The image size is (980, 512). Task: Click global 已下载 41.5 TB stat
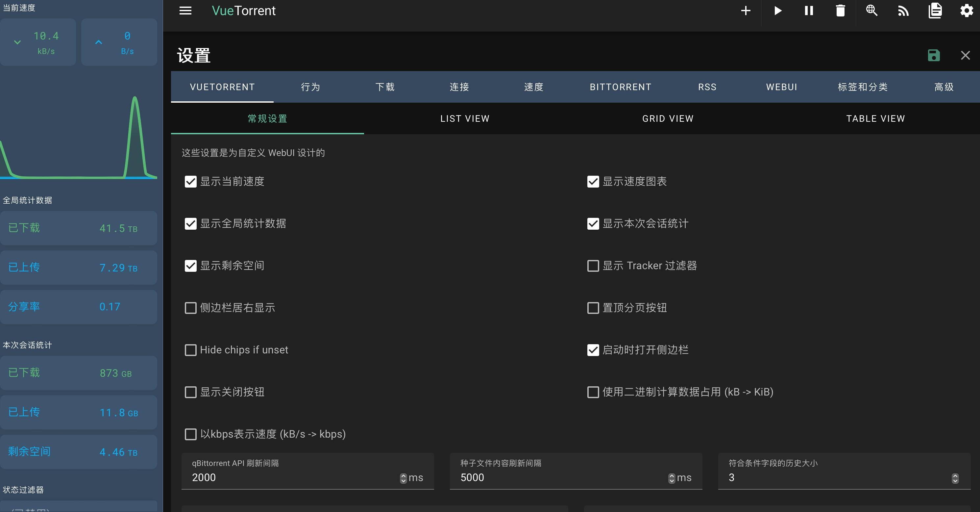coord(78,228)
